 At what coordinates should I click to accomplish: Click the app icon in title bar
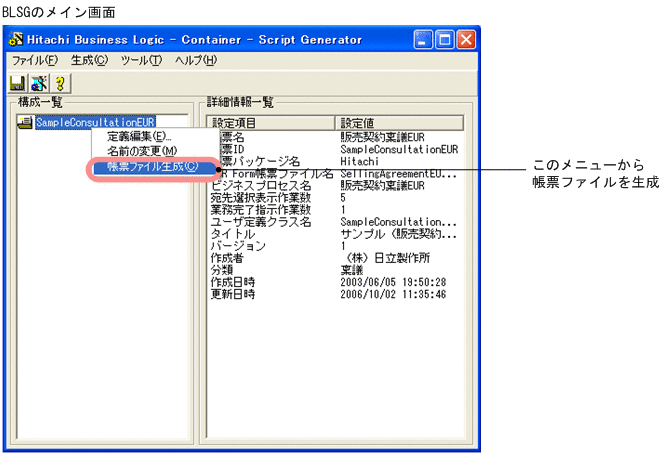(x=16, y=39)
